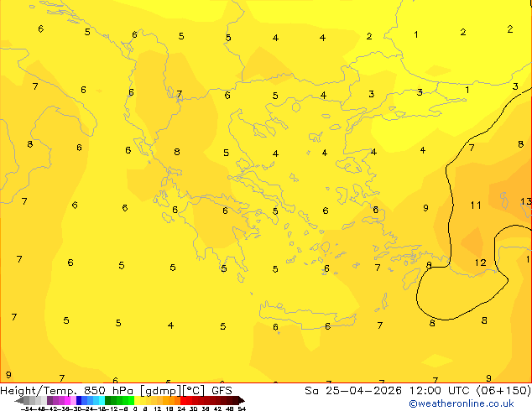Open the weatheronline.co.uk copyright link
Image resolution: width=532 pixels, height=411 pixels.
462,403
